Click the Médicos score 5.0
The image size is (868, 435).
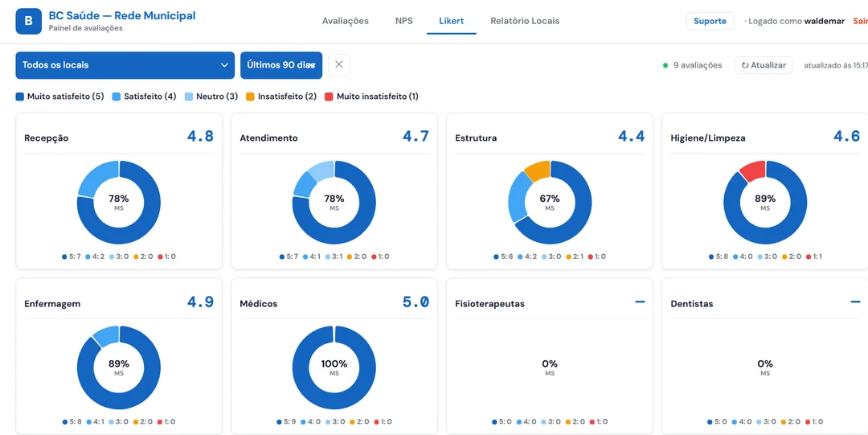[x=416, y=302]
